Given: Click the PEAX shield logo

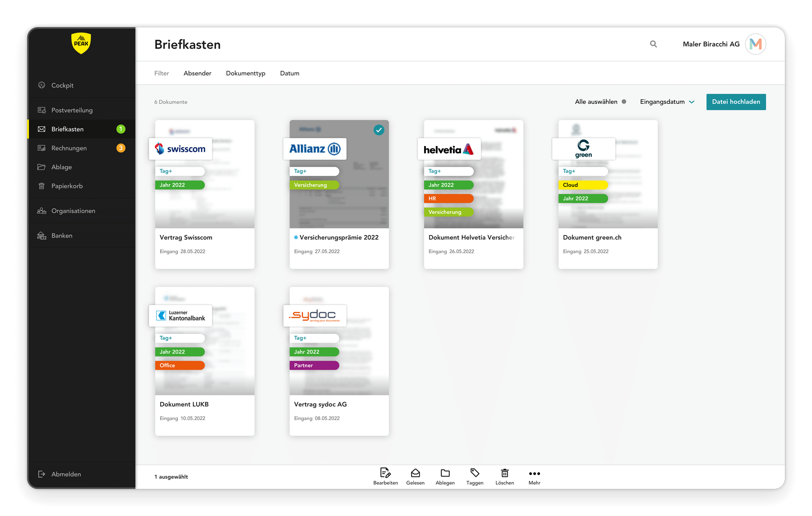Looking at the screenshot, I should click(81, 43).
